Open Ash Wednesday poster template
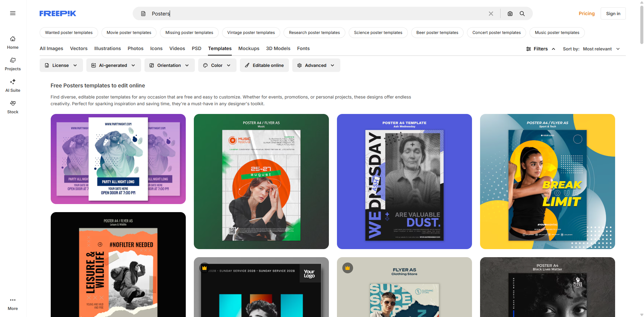Screen dimensions: 644x317 (404, 182)
